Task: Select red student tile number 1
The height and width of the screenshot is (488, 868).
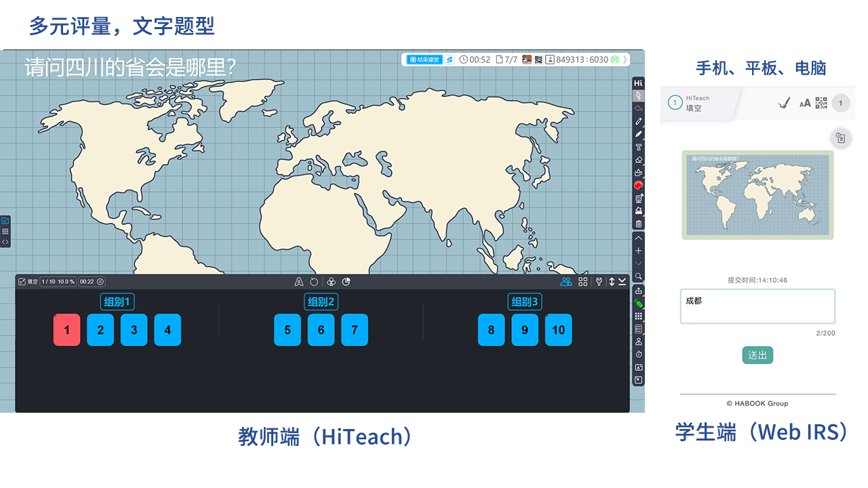Action: point(66,330)
